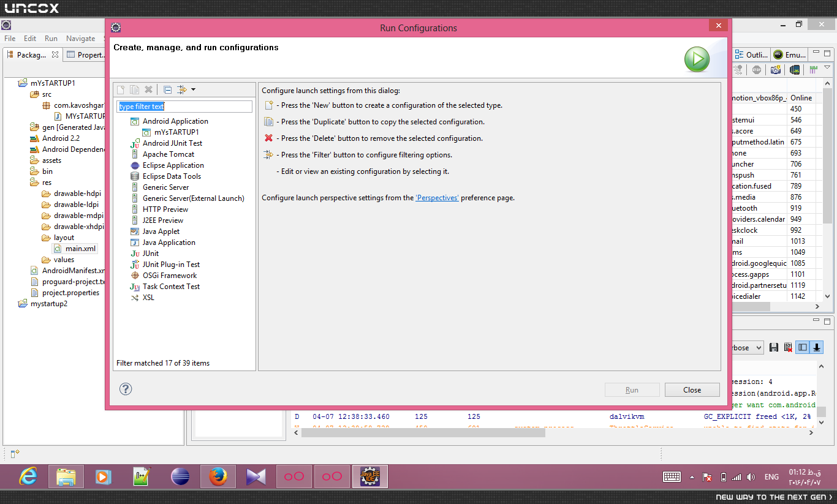Viewport: 837px width, 504px height.
Task: Click process row with PID 1013
Action: (x=773, y=241)
